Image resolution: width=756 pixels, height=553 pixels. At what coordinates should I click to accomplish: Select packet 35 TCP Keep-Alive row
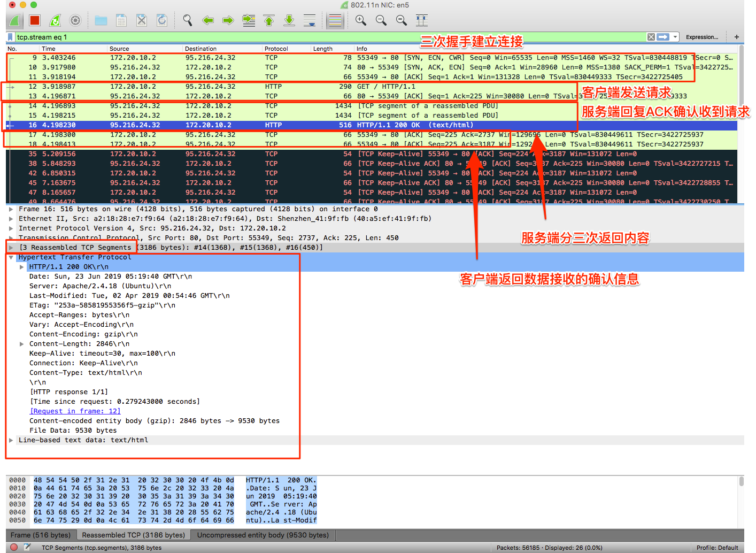pyautogui.click(x=372, y=154)
